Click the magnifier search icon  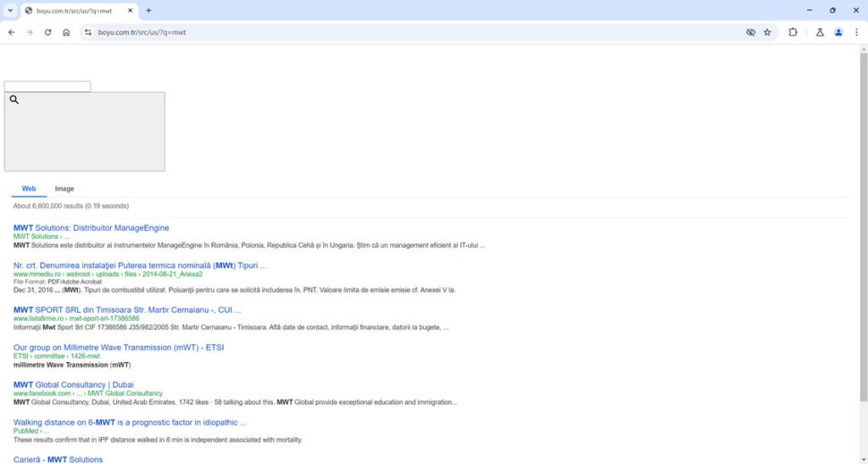point(14,99)
